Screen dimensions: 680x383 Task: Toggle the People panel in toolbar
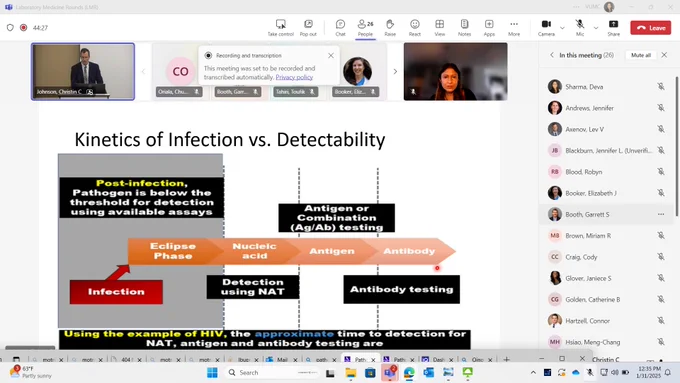[365, 28]
